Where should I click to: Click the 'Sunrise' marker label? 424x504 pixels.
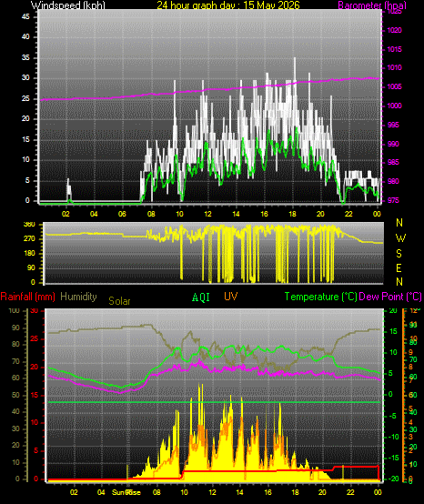click(x=126, y=492)
